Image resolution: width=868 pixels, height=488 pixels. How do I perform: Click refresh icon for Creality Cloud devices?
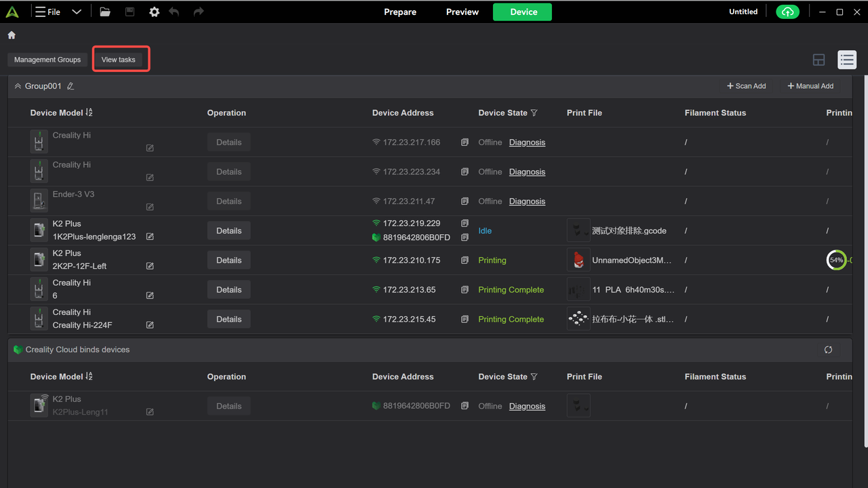point(828,350)
